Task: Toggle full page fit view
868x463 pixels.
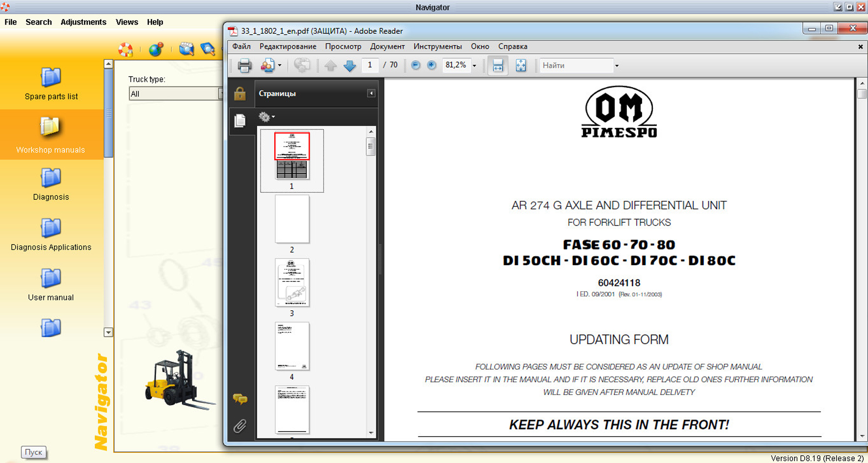Action: click(521, 66)
